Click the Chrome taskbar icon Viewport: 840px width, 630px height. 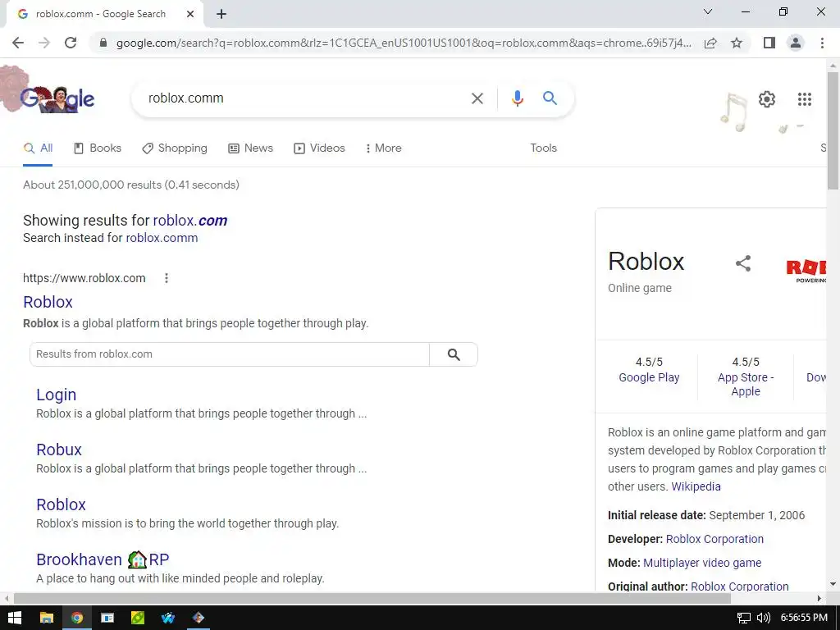77,618
